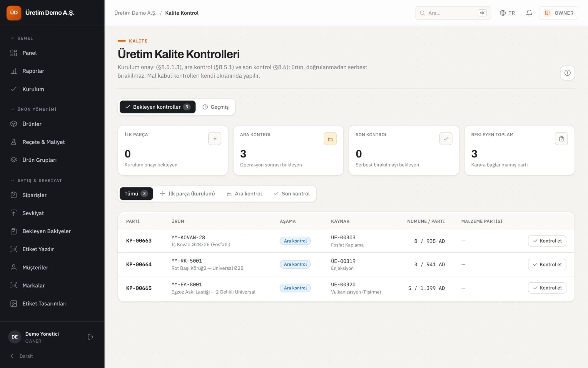This screenshot has height=368, width=588.
Task: Click the info icon beside page description
Action: click(x=567, y=73)
